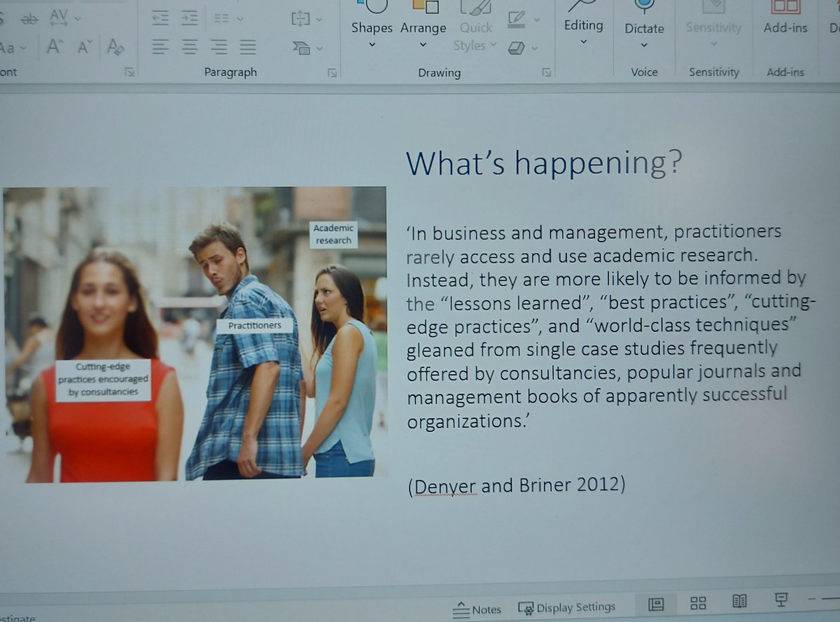
Task: Align the text to the right
Action: tap(218, 47)
